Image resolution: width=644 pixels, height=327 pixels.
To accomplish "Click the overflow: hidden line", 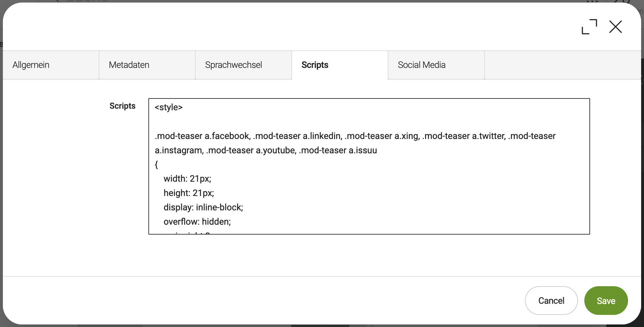I will click(197, 222).
